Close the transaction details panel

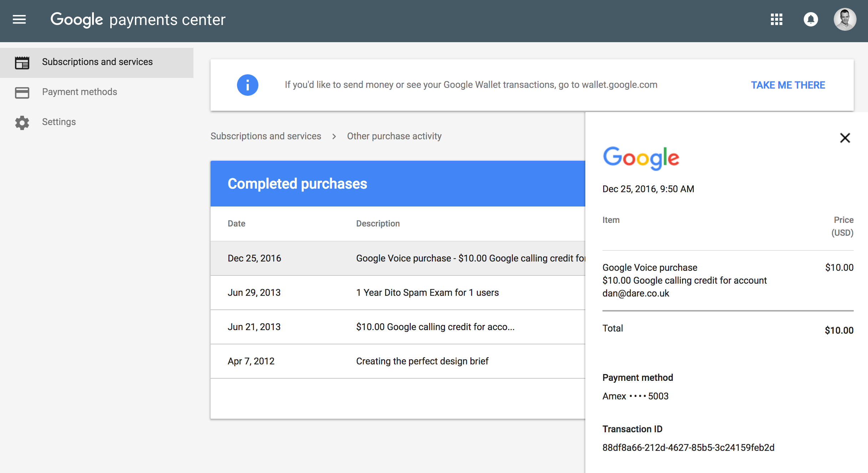[x=845, y=138]
